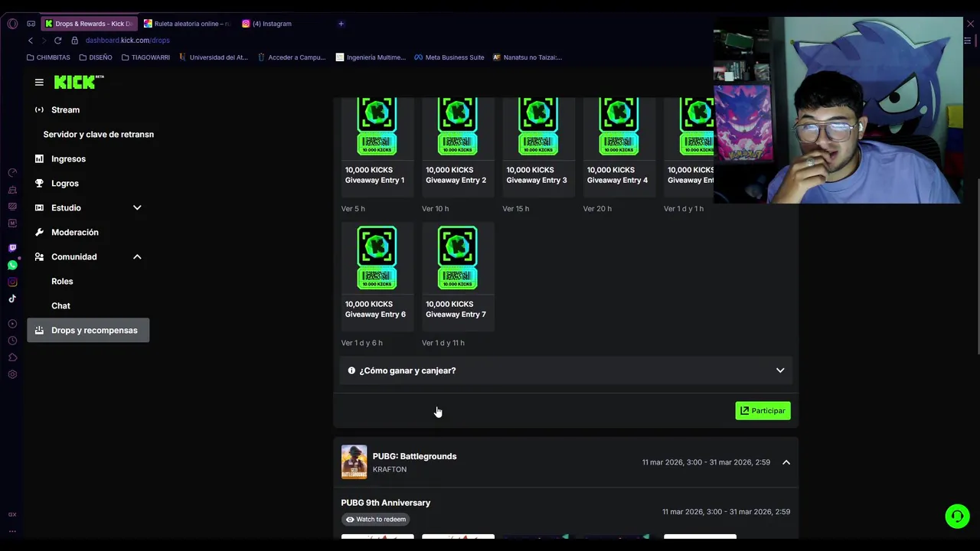Select the Giveaway Entry 7 reward card
980x551 pixels.
pos(458,276)
